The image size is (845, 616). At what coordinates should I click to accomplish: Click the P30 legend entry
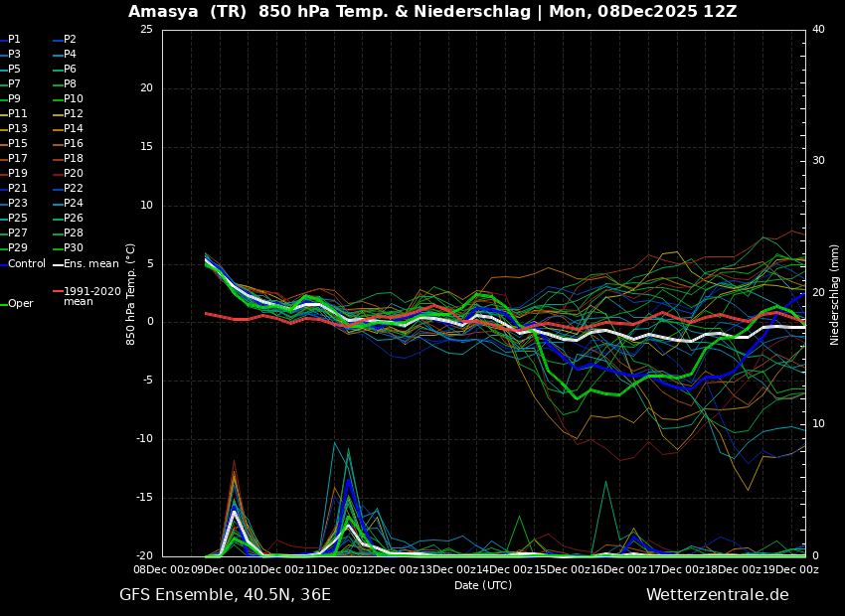click(x=68, y=247)
